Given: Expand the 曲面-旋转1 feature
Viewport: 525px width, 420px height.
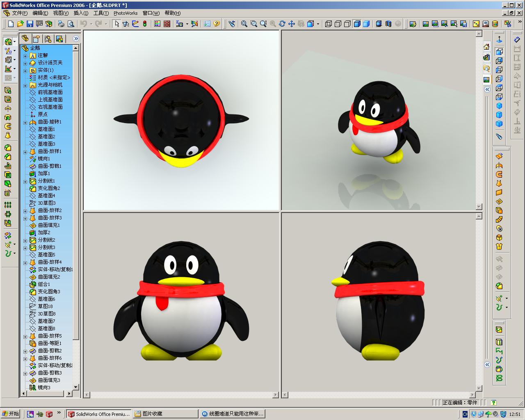Looking at the screenshot, I should coord(25,122).
